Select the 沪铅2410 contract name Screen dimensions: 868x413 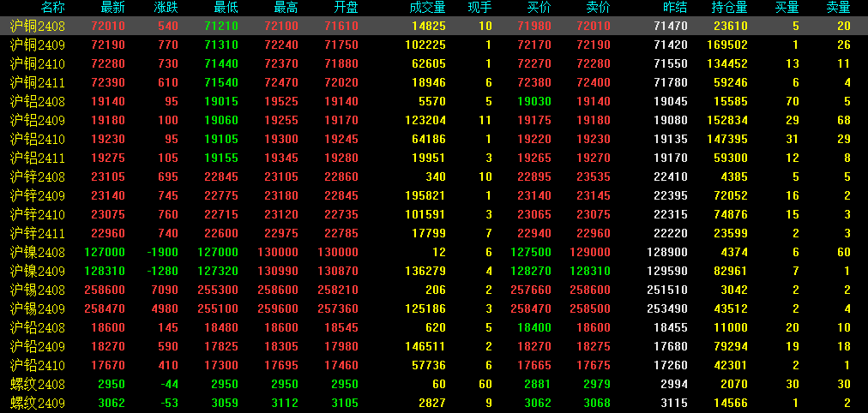38,365
